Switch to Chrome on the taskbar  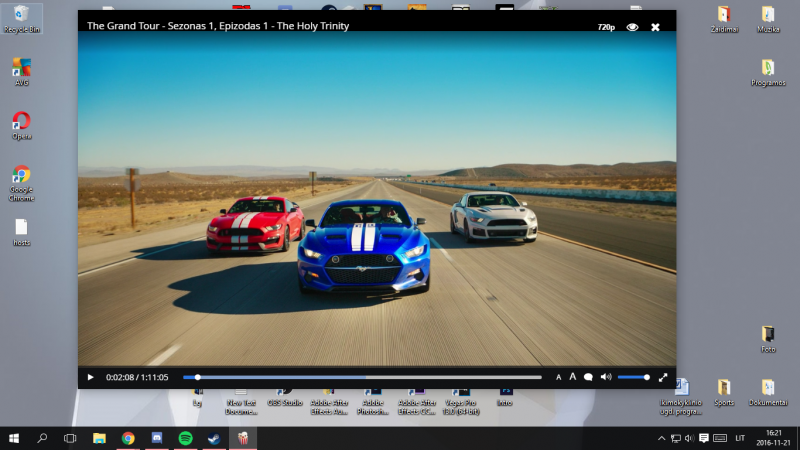(128, 438)
